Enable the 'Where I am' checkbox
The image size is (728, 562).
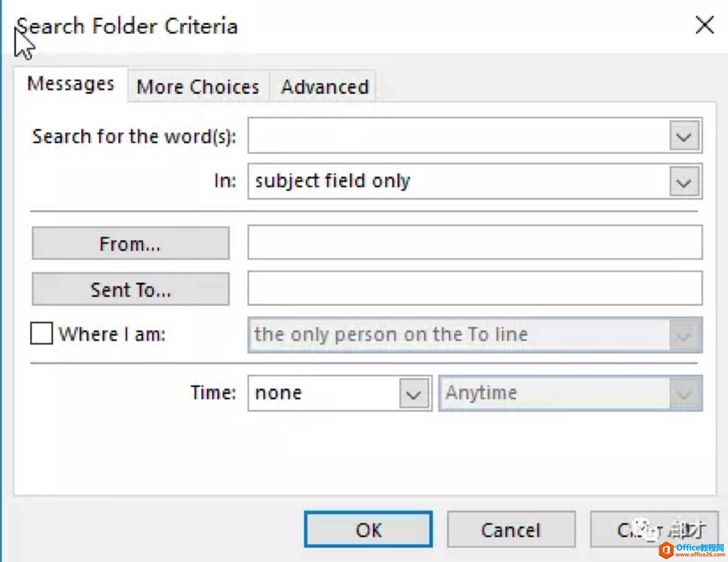(42, 334)
